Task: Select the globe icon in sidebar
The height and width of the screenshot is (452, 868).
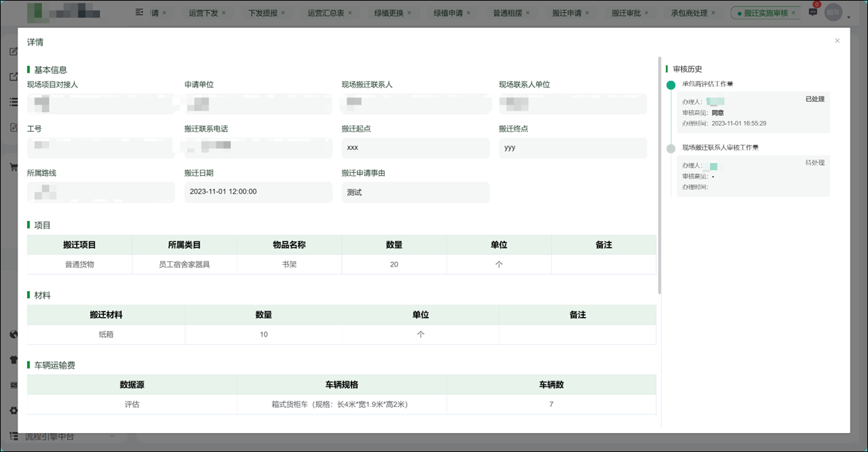Action: click(14, 334)
